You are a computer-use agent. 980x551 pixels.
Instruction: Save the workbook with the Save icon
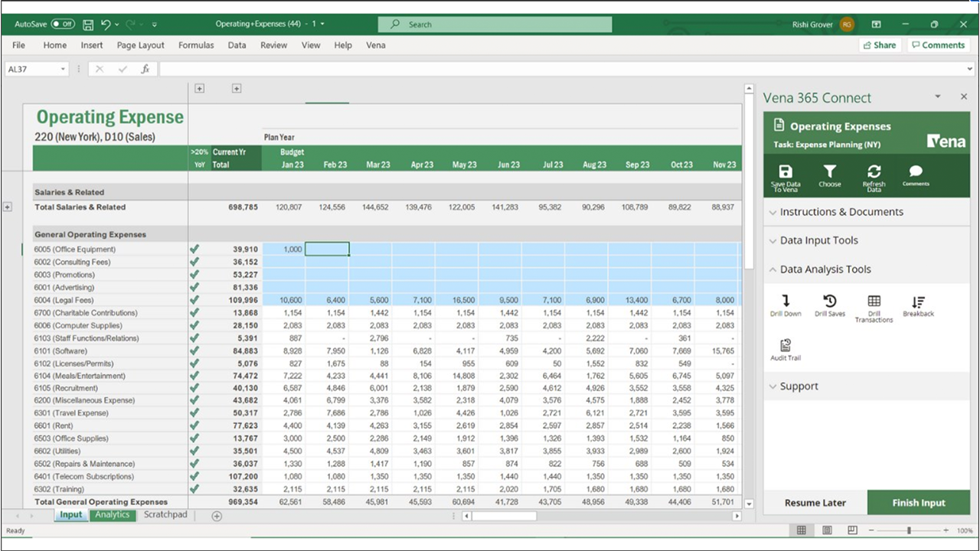point(88,24)
